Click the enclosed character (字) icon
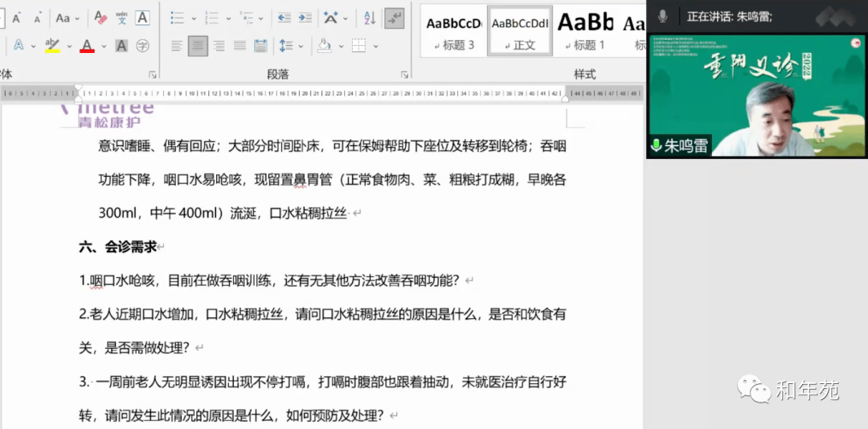Image resolution: width=868 pixels, height=429 pixels. [142, 46]
